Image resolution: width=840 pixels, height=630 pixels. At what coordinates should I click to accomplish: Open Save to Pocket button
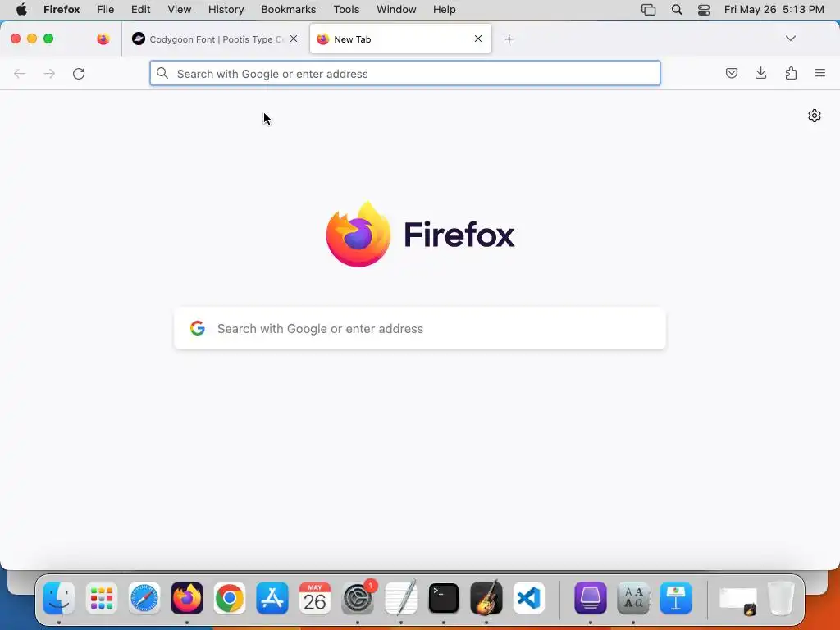731,73
